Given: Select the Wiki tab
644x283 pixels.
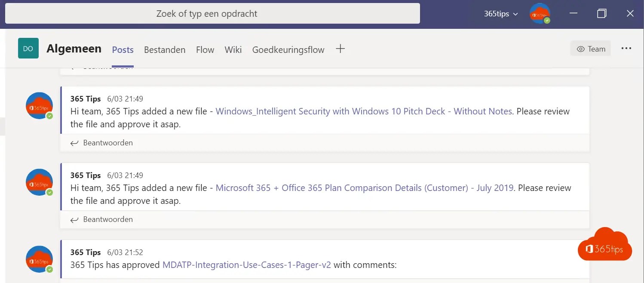Looking at the screenshot, I should pyautogui.click(x=233, y=50).
